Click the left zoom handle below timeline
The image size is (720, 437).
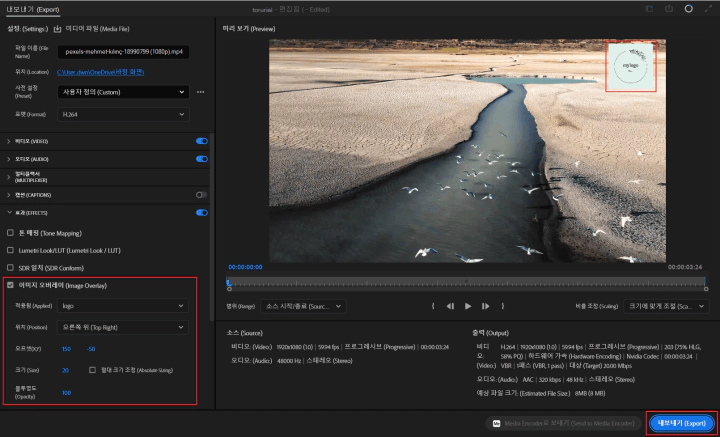pyautogui.click(x=229, y=289)
